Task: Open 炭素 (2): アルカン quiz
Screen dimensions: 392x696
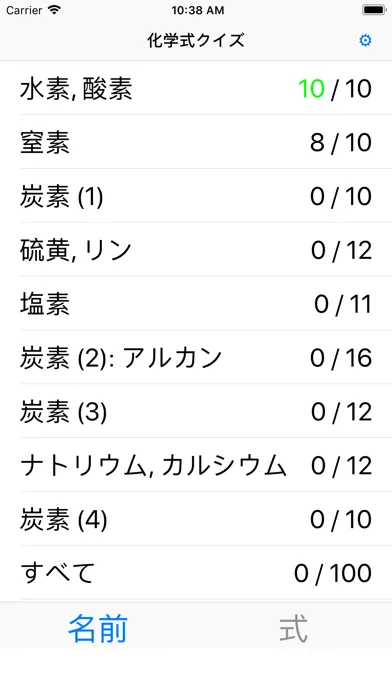Action: (196, 357)
